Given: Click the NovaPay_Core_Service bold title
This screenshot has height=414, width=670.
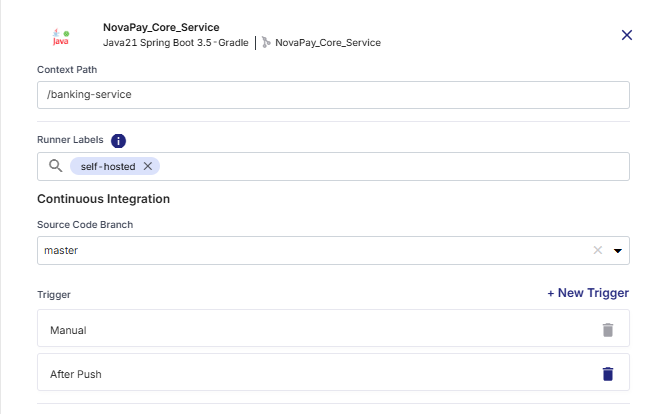Looking at the screenshot, I should 161,27.
